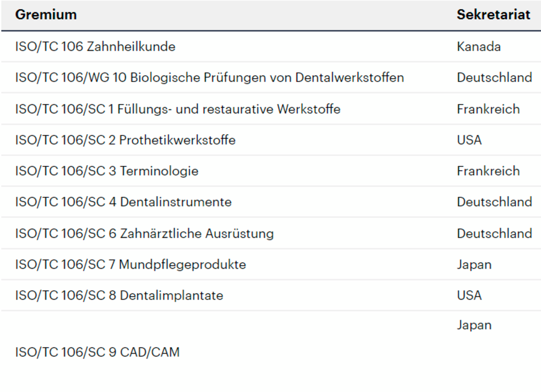Click USA beside the SC 8 Dentalimplantate entry
Image resolution: width=541 pixels, height=392 pixels.
coord(469,295)
